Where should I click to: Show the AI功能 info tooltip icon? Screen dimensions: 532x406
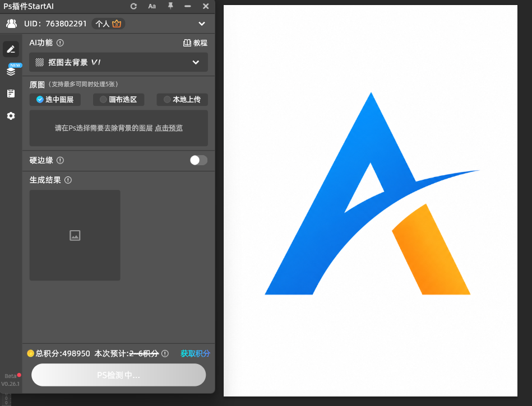60,43
